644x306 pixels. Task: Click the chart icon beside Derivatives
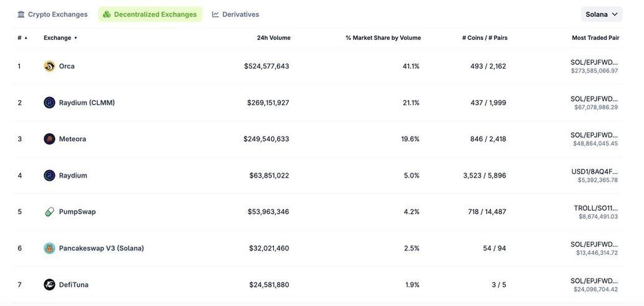[215, 14]
